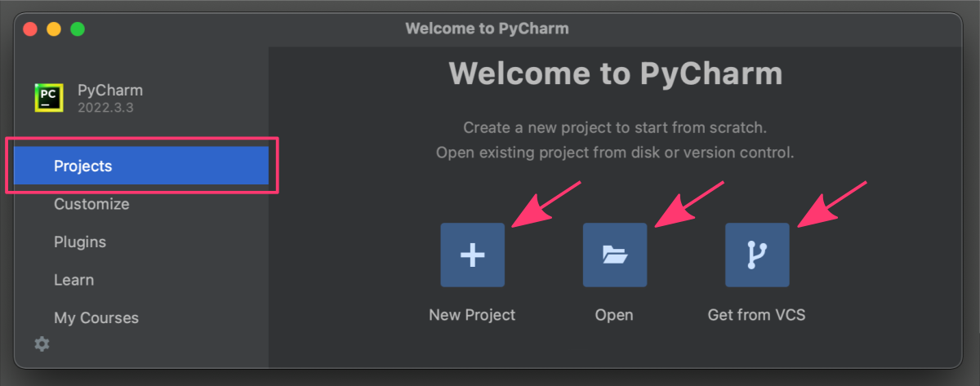
Task: Click the PyCharm PC logo icon
Action: click(x=49, y=97)
